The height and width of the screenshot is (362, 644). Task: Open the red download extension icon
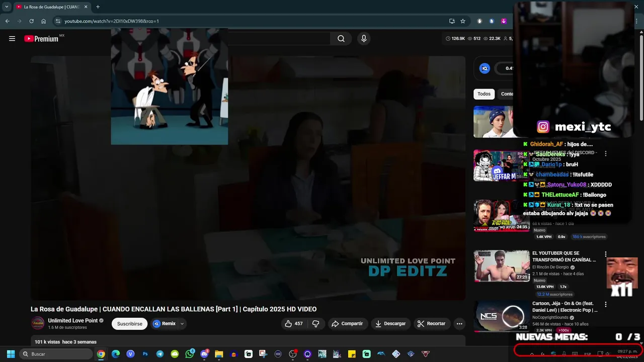pyautogui.click(x=504, y=21)
